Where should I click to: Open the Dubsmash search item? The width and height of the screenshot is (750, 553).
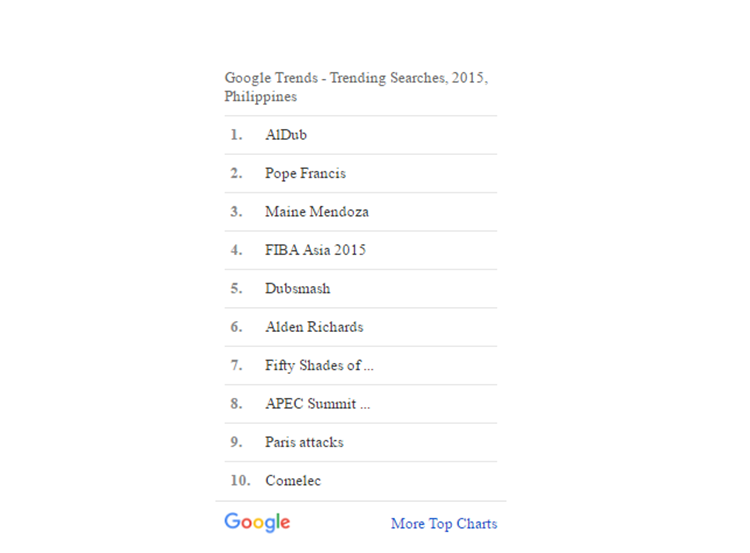coord(297,288)
